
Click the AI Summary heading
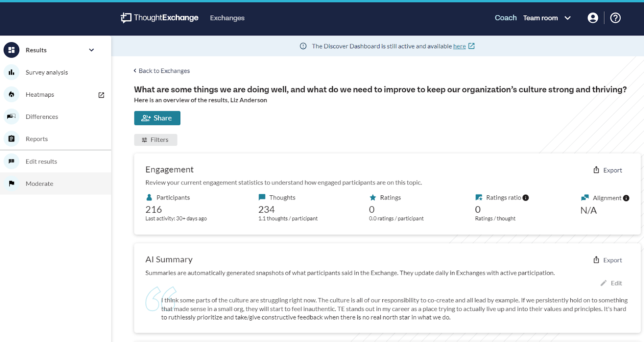click(169, 259)
